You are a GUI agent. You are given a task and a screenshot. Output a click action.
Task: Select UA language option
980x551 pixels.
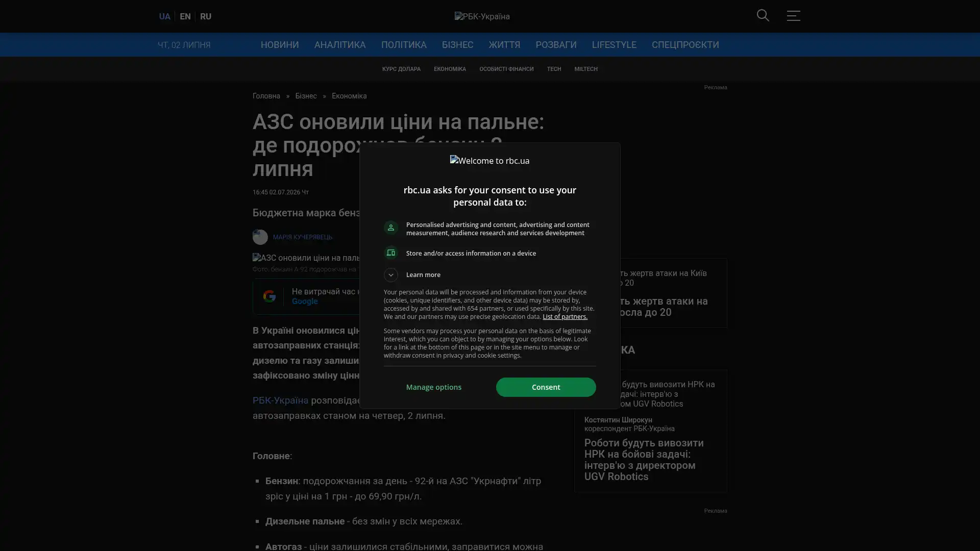click(x=164, y=16)
